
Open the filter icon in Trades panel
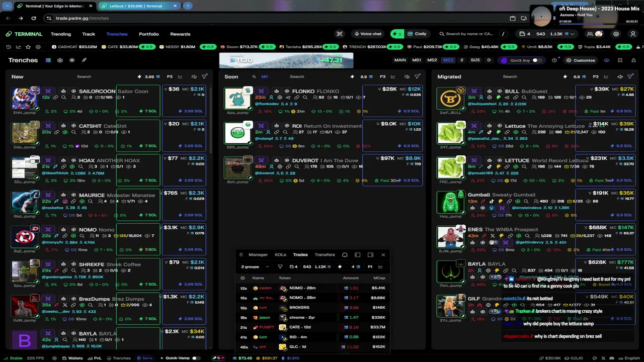(280, 267)
